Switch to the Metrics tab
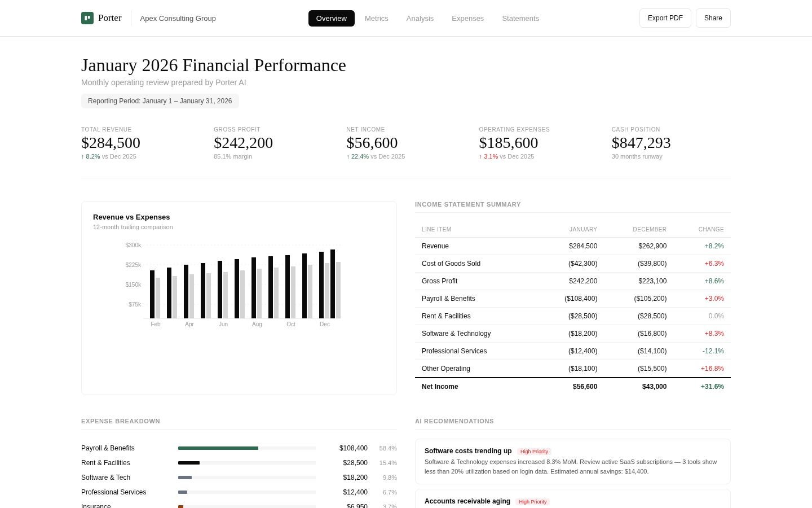 point(376,18)
